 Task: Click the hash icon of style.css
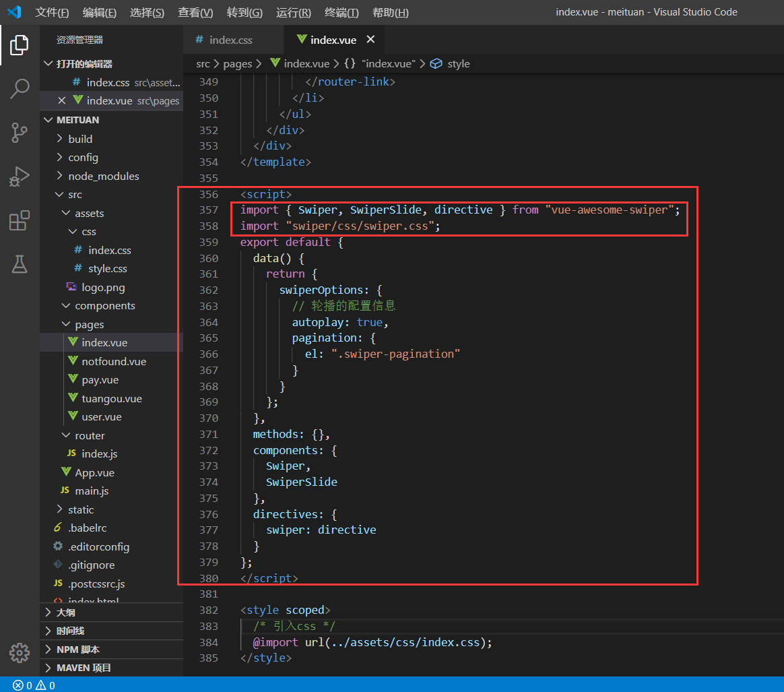coord(78,268)
